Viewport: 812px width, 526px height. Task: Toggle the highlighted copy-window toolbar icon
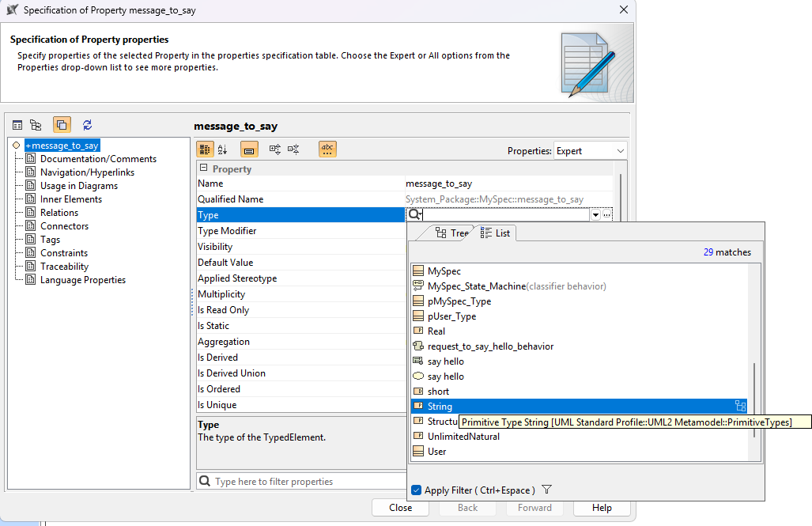(x=62, y=125)
